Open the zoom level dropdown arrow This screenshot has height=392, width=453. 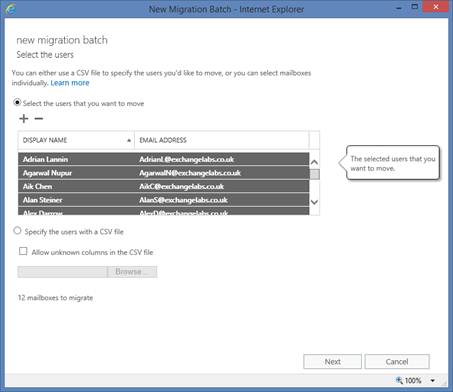432,380
